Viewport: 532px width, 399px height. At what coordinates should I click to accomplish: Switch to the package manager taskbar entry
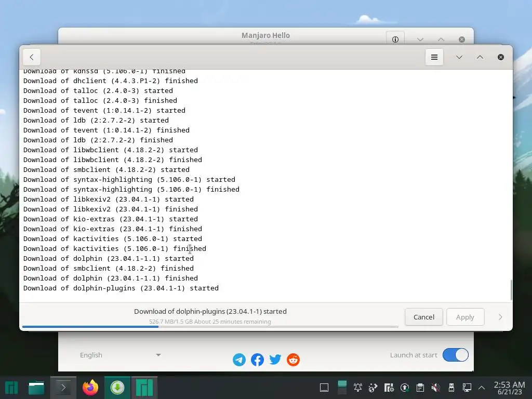117,388
